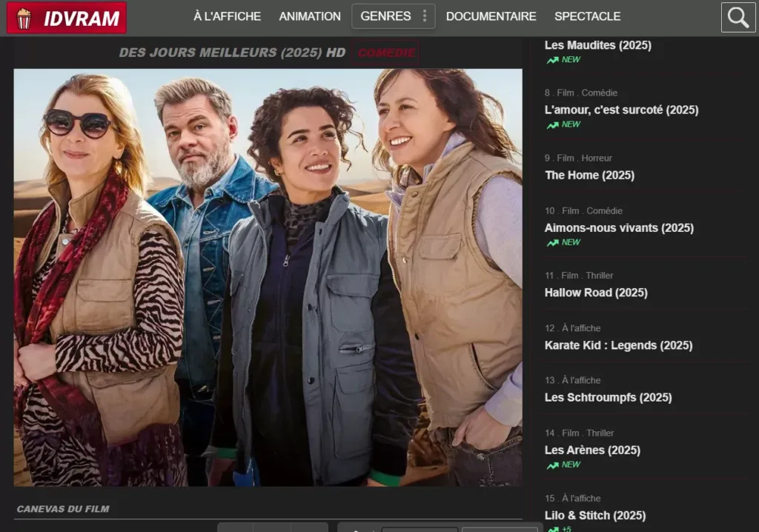759x532 pixels.
Task: Open the search magnifier icon
Action: [x=738, y=18]
